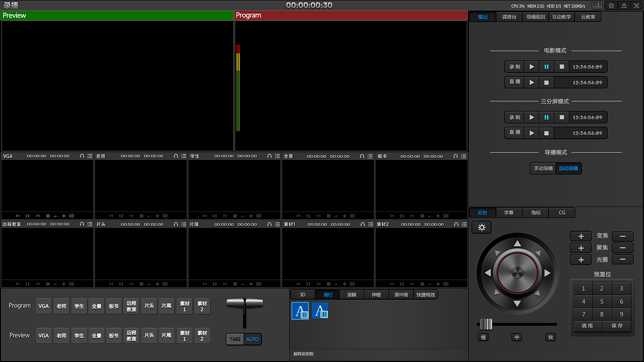Image resolution: width=644 pixels, height=362 pixels.
Task: Switch to the 调音台 mixer tab
Action: [509, 17]
